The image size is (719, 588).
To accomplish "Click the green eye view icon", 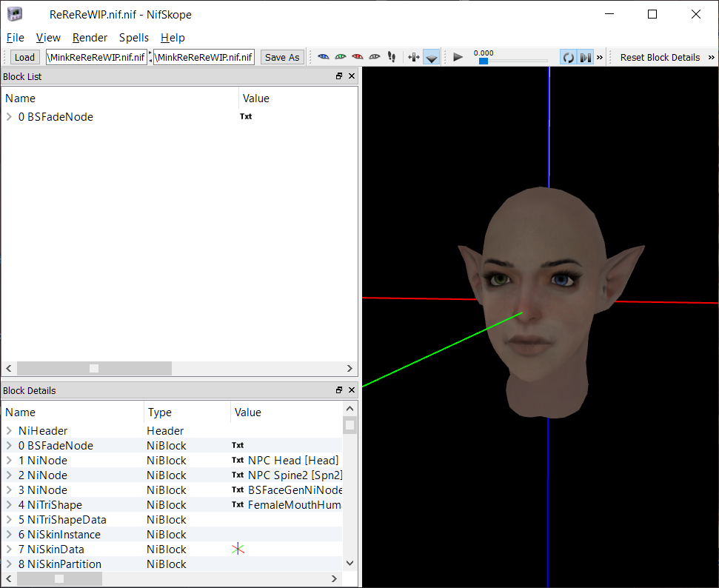I will click(340, 57).
